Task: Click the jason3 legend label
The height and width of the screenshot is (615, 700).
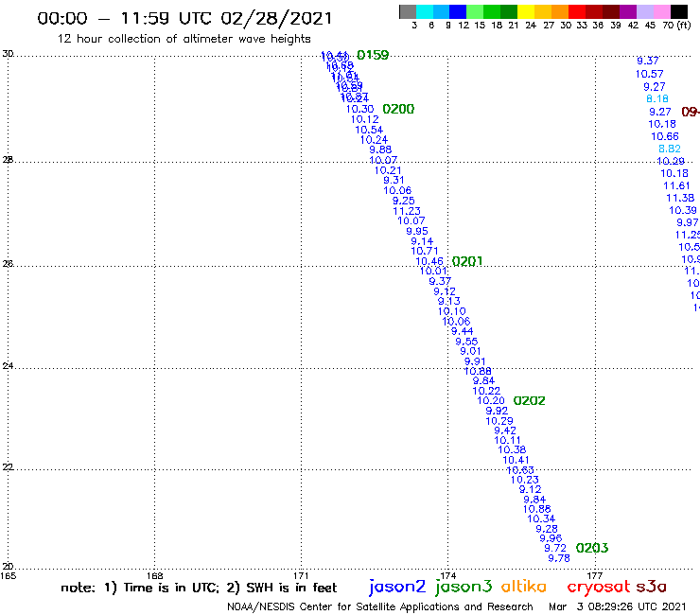Action: pyautogui.click(x=464, y=587)
